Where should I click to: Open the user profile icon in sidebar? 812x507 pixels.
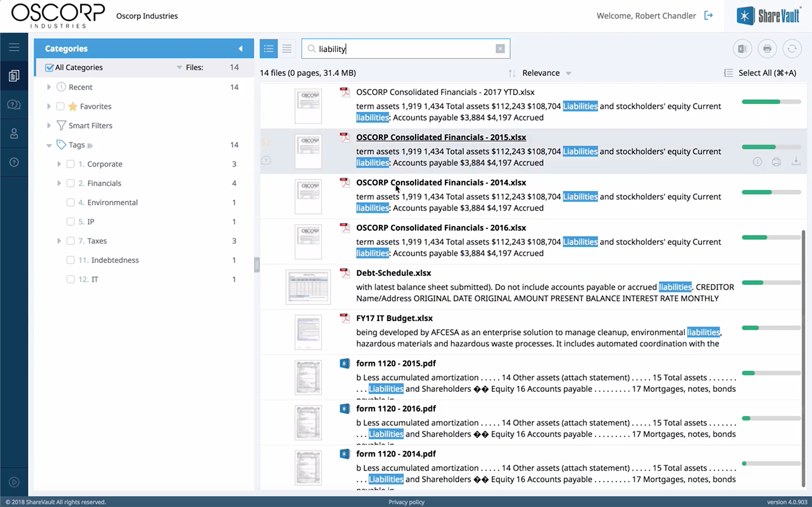14,133
